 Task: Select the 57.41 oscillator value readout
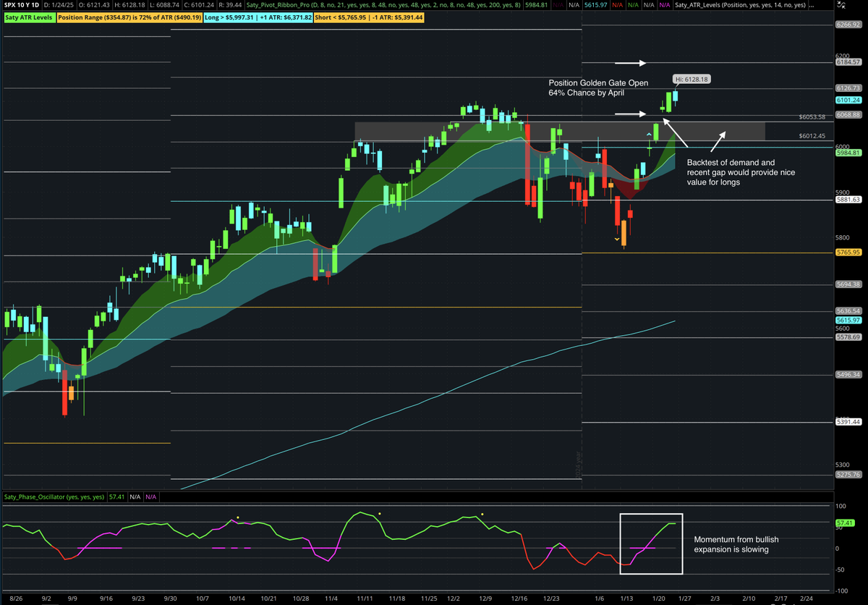pos(116,496)
